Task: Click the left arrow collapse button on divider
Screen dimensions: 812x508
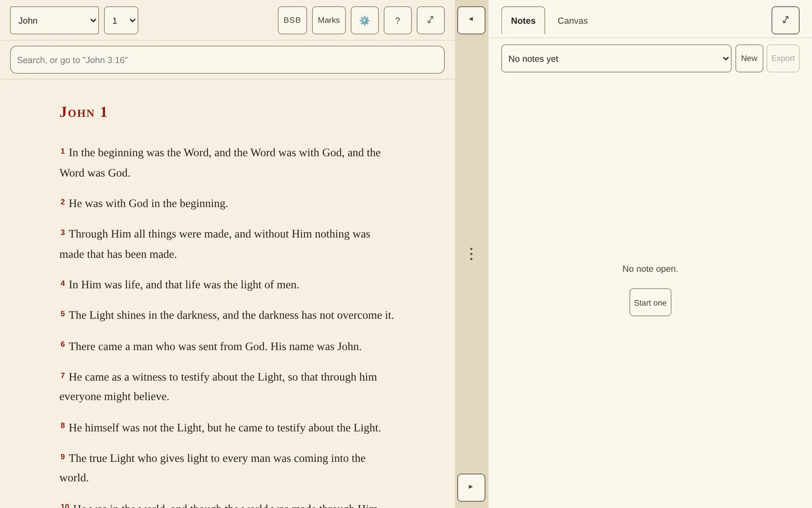Action: (471, 20)
